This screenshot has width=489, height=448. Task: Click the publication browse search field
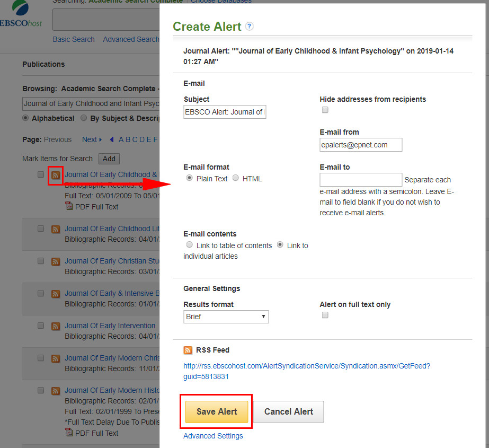click(91, 103)
